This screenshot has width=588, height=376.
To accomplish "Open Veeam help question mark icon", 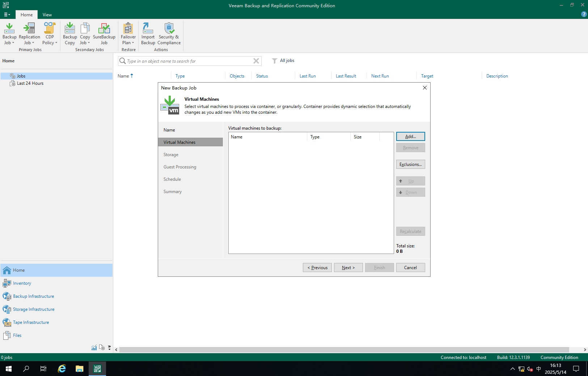I will [x=583, y=14].
